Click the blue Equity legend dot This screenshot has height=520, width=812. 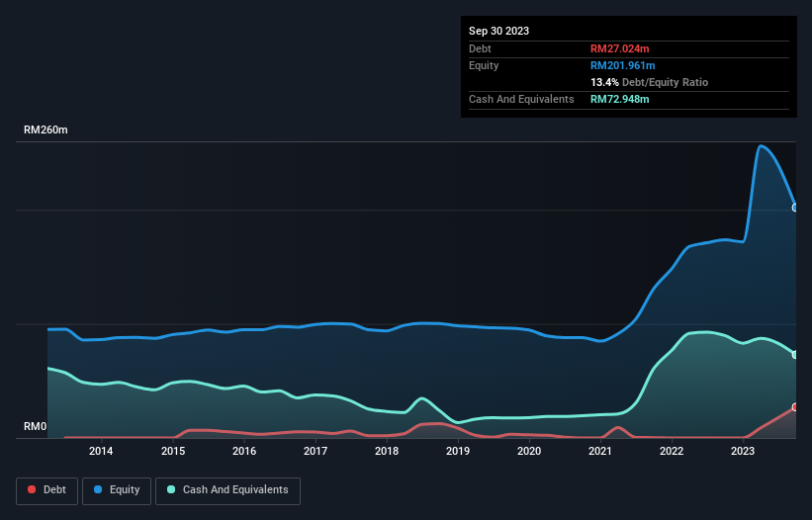tap(98, 489)
